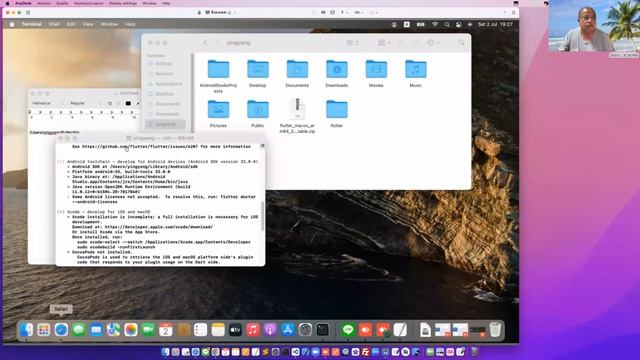Open Music app in the Dock

click(253, 330)
